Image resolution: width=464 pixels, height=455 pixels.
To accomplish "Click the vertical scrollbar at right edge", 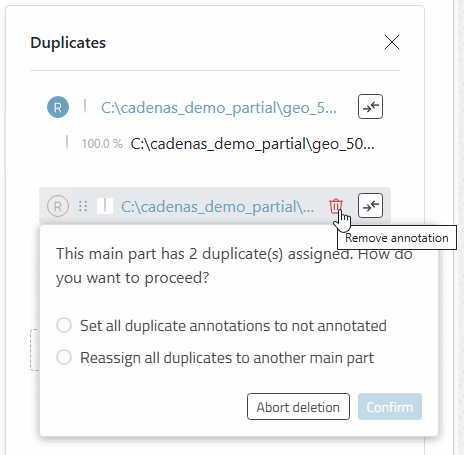I will [x=459, y=227].
